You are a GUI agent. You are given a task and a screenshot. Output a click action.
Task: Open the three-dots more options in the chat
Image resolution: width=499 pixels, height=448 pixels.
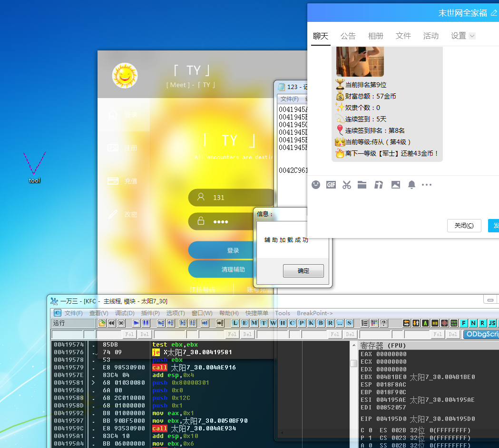point(426,185)
